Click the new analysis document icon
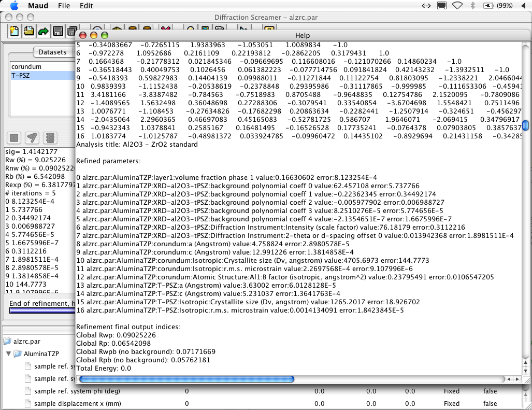532x410 pixels. pyautogui.click(x=15, y=31)
